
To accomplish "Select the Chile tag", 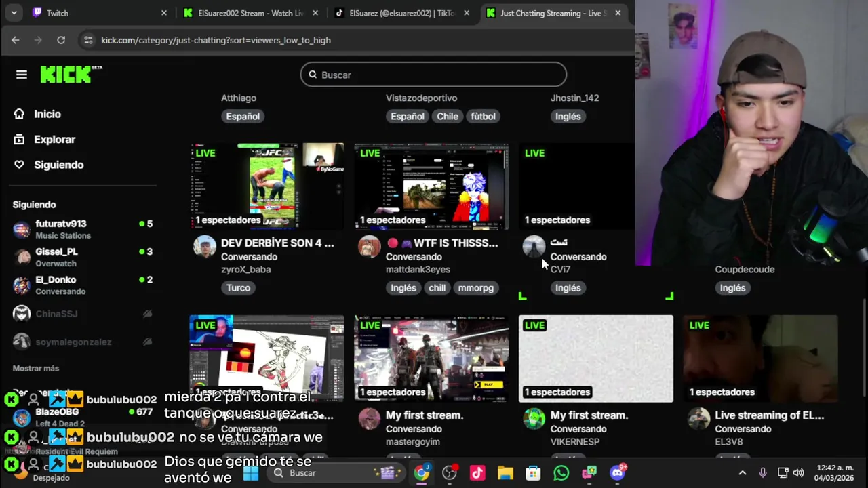I will [x=447, y=116].
